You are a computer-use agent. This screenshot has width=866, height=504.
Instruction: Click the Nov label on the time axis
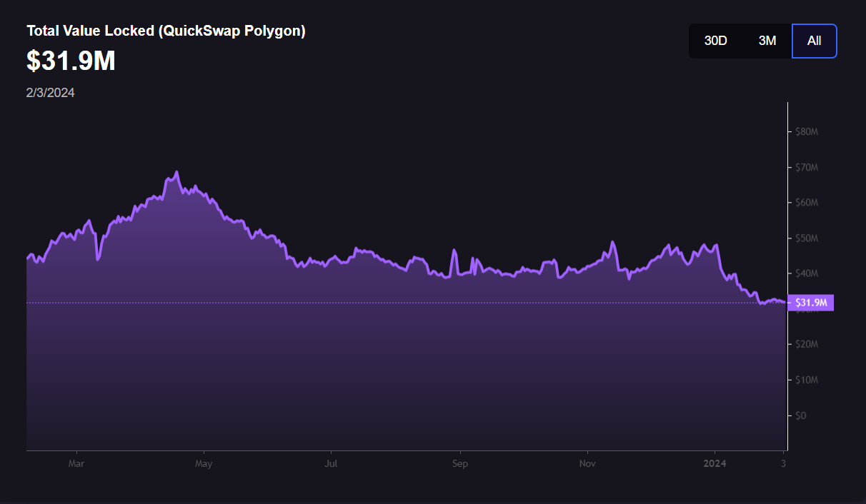(x=587, y=463)
